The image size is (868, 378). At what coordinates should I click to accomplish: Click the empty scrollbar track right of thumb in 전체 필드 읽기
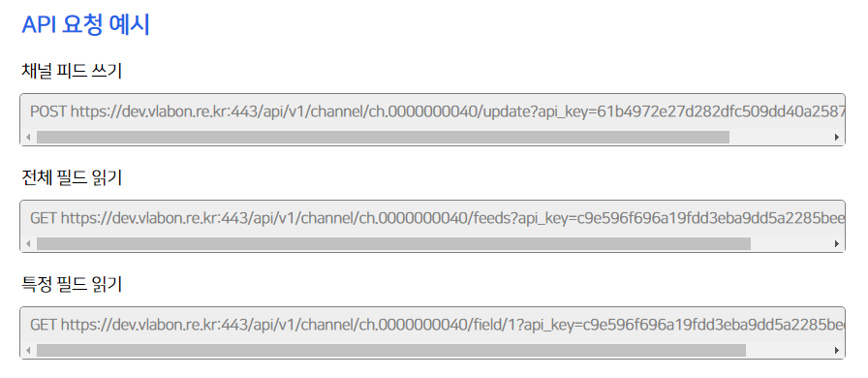pyautogui.click(x=791, y=244)
